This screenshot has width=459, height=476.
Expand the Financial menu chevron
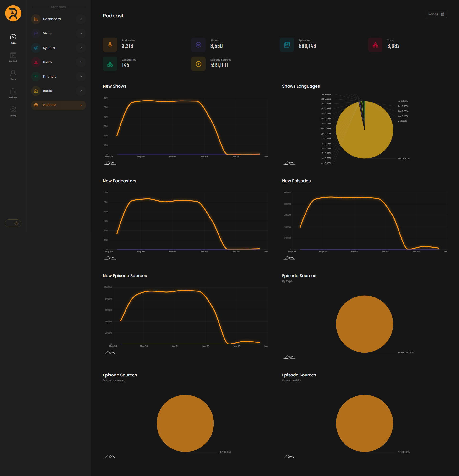point(81,77)
